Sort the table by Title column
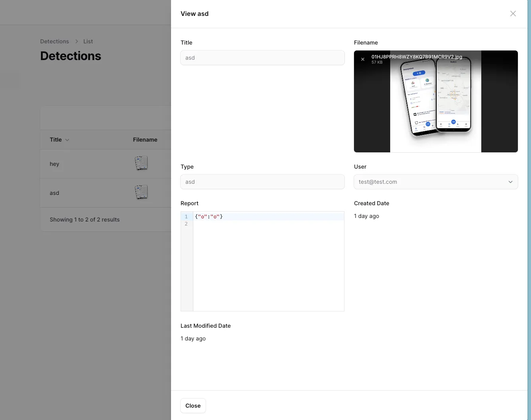Image resolution: width=531 pixels, height=420 pixels. (x=59, y=140)
